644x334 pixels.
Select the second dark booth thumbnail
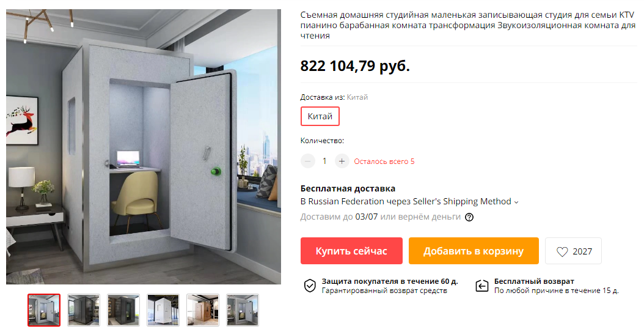click(84, 310)
